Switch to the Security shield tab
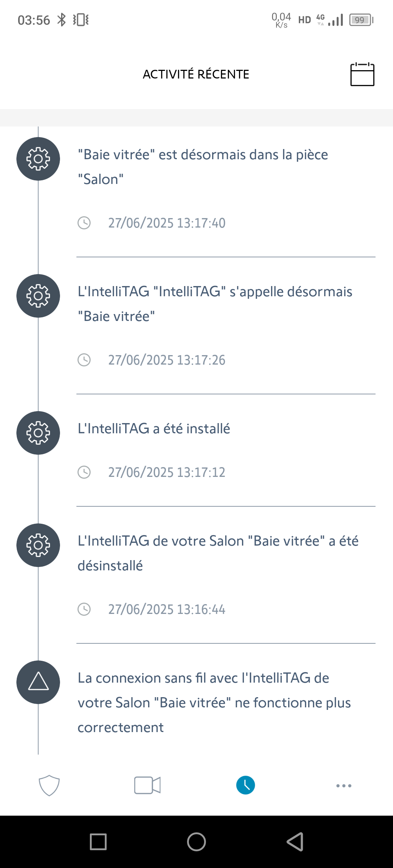 pos(49,785)
